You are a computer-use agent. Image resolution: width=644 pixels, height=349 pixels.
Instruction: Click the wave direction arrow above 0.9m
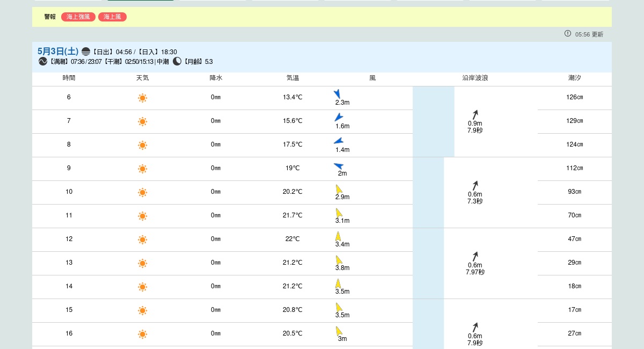tap(475, 114)
